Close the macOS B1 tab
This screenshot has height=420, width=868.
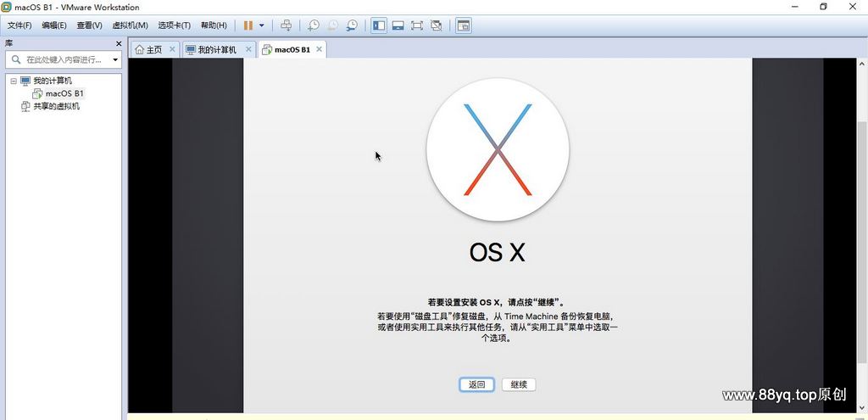319,49
